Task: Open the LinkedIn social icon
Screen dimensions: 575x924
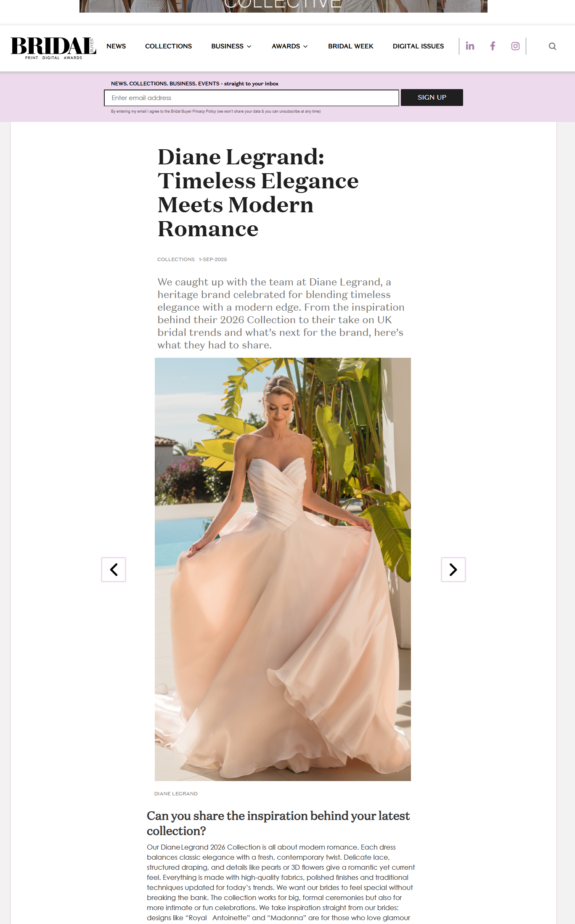Action: [470, 46]
